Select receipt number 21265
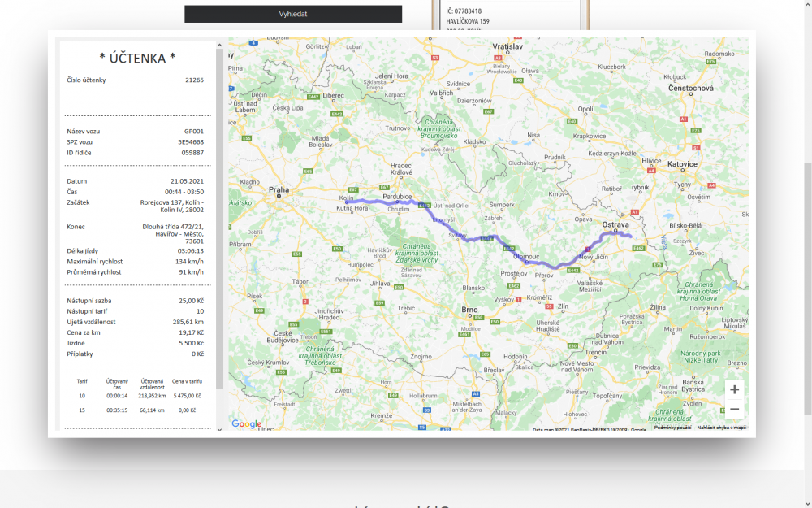The image size is (812, 508). (x=194, y=80)
